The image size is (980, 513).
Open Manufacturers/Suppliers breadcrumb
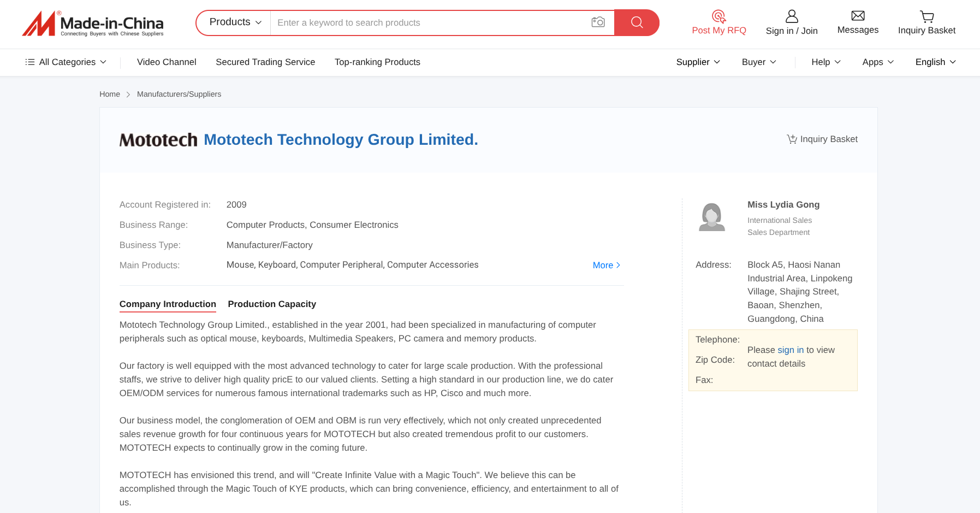click(179, 94)
